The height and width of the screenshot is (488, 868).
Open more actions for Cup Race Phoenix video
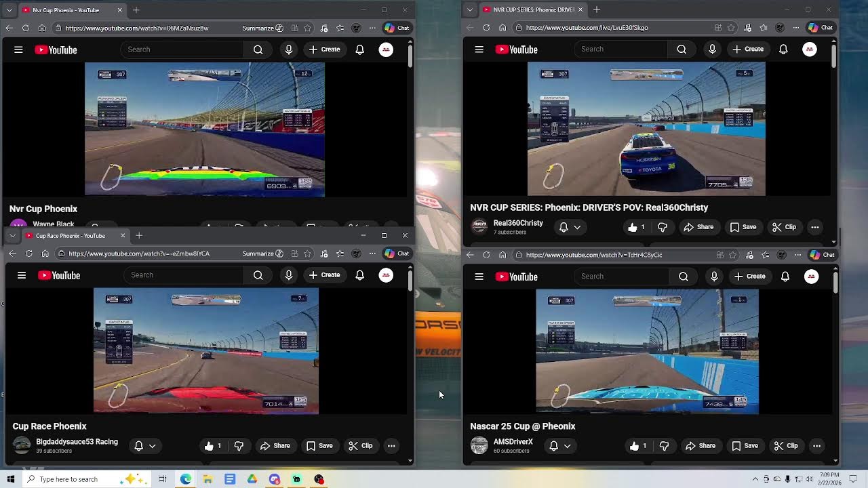391,446
